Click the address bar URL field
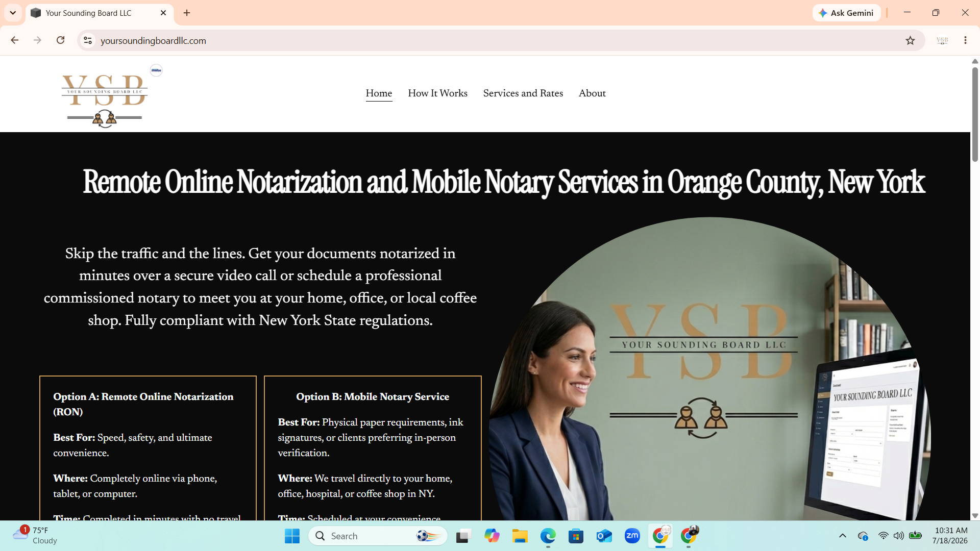 pyautogui.click(x=500, y=40)
